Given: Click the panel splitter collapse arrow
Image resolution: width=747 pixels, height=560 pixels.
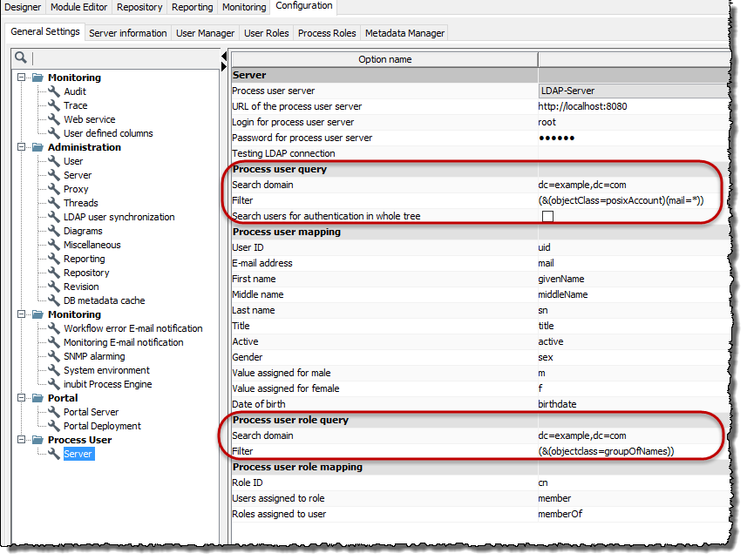Looking at the screenshot, I should 224,56.
